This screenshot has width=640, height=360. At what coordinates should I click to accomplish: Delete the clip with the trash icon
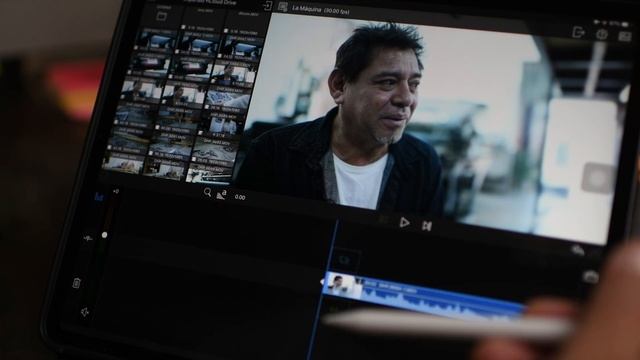[76, 283]
